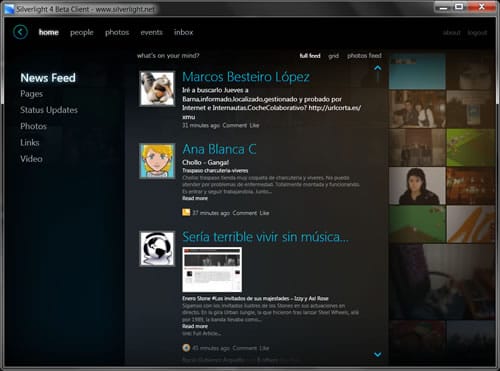Go back using the circular back arrow
Screen dimensions: 500x371
pyautogui.click(x=20, y=32)
